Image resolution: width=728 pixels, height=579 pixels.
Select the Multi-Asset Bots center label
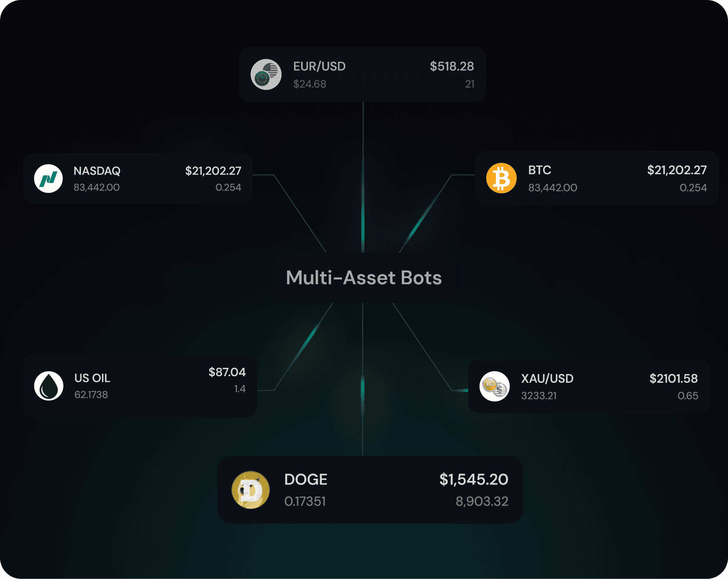pyautogui.click(x=364, y=278)
